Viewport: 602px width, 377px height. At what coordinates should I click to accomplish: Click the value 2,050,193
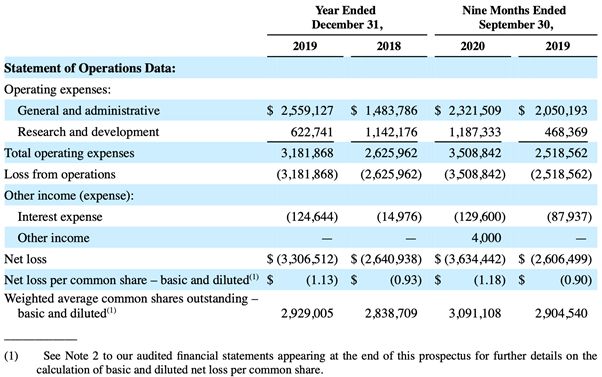click(561, 111)
